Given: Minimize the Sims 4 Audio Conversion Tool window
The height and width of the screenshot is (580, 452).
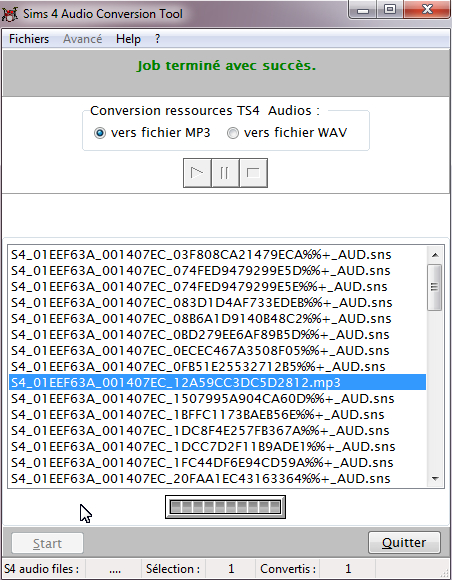Looking at the screenshot, I should point(363,10).
